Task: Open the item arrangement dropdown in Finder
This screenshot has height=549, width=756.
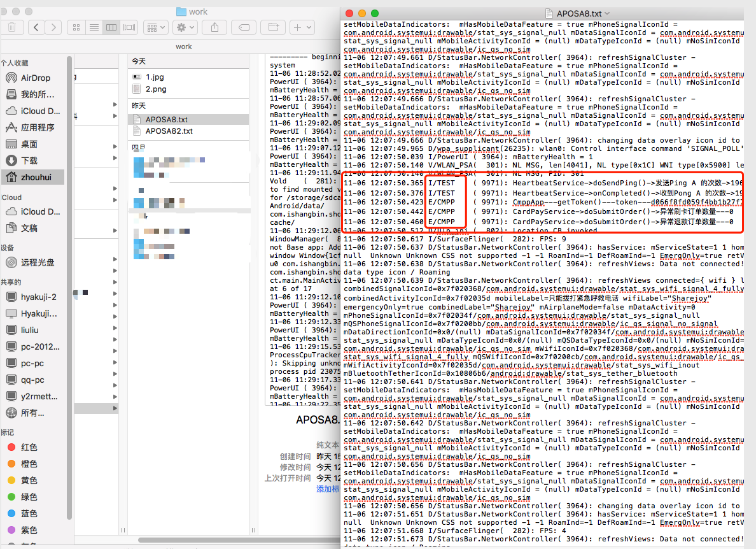Action: click(155, 27)
